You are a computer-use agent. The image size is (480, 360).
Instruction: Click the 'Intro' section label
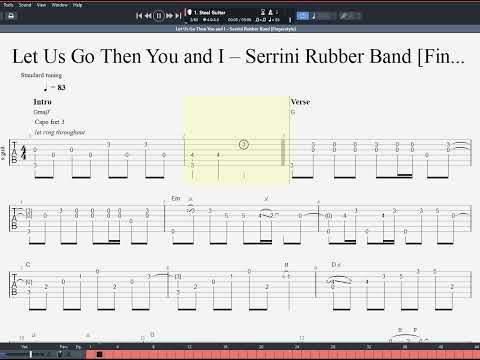coord(43,102)
